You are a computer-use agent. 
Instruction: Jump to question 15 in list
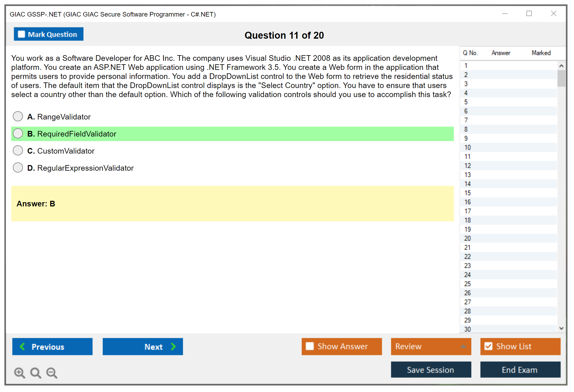tap(467, 193)
